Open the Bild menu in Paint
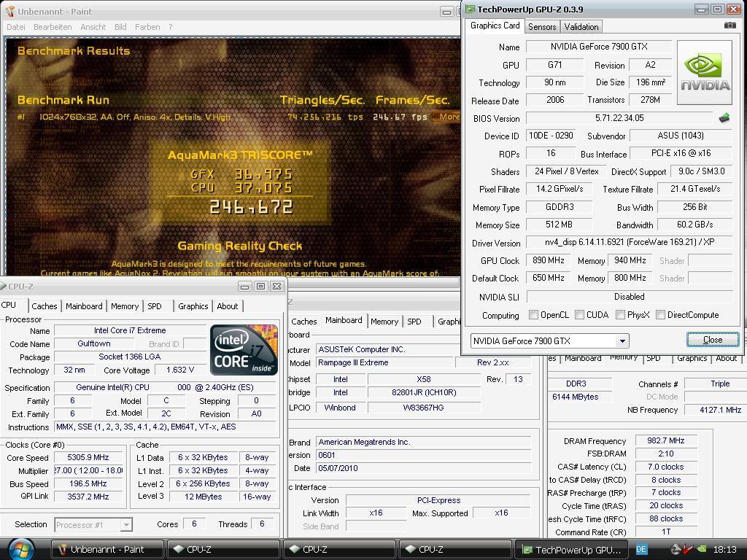This screenshot has width=747, height=560. pyautogui.click(x=120, y=27)
